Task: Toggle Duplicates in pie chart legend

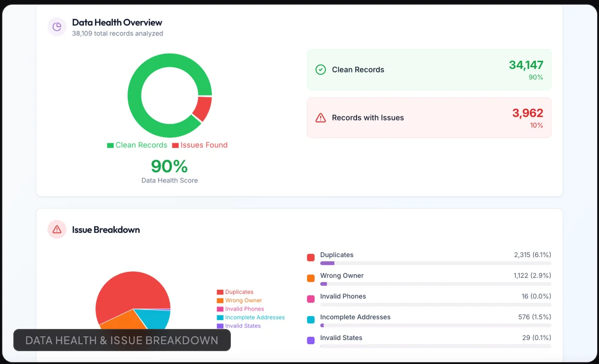Action: pyautogui.click(x=235, y=292)
